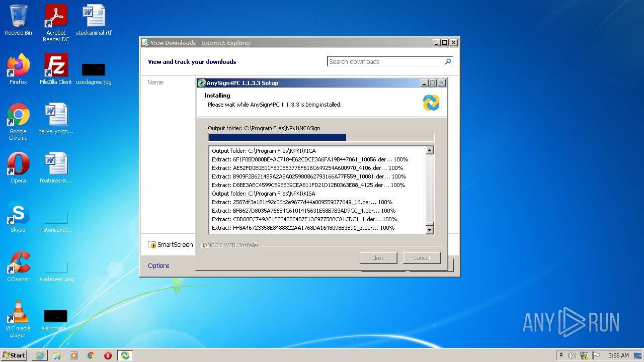Show hidden system tray icons
This screenshot has height=362, width=644.
pyautogui.click(x=561, y=355)
